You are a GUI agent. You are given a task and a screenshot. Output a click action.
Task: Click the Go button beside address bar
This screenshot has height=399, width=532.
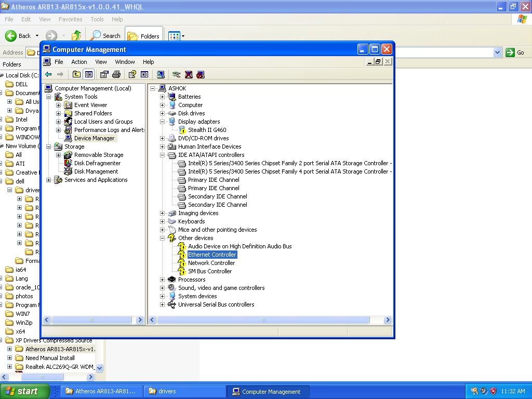point(515,52)
